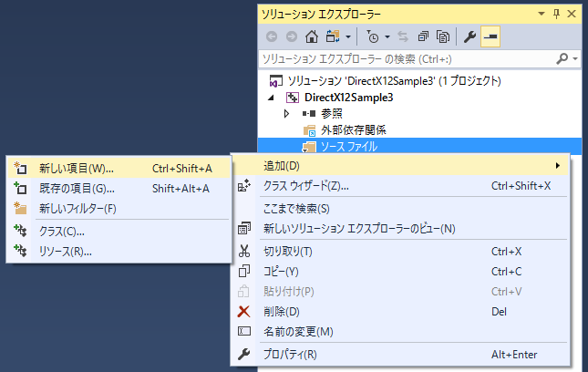Screen dimensions: 588x372
Task: Select the ソース ファイル filter
Action: [x=349, y=147]
